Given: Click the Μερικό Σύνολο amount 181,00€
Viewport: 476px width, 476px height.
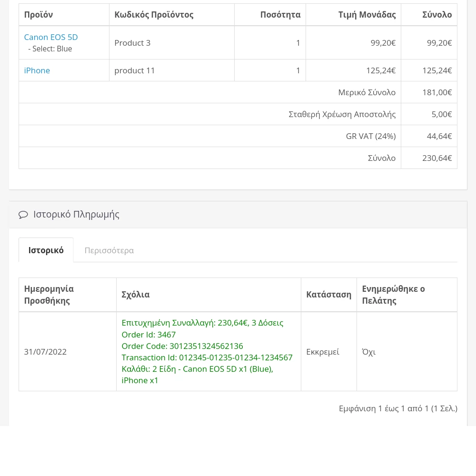Looking at the screenshot, I should (x=436, y=92).
